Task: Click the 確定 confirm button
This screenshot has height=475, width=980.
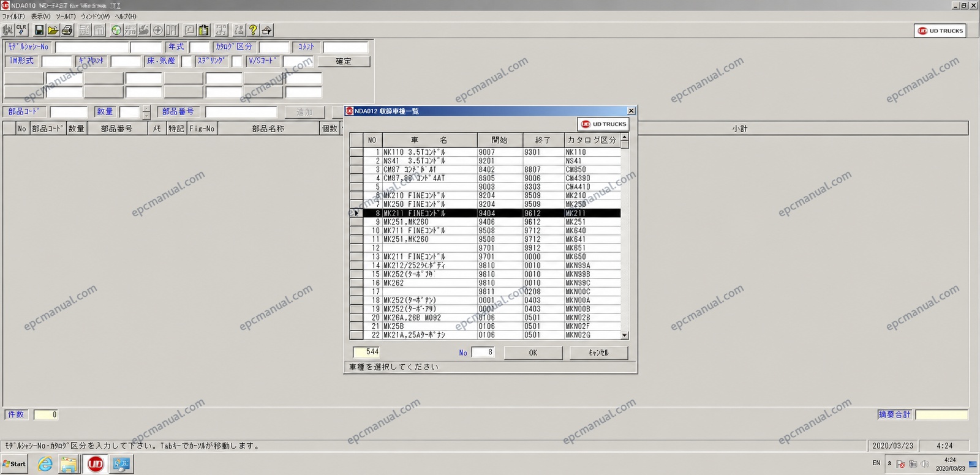Action: point(344,61)
